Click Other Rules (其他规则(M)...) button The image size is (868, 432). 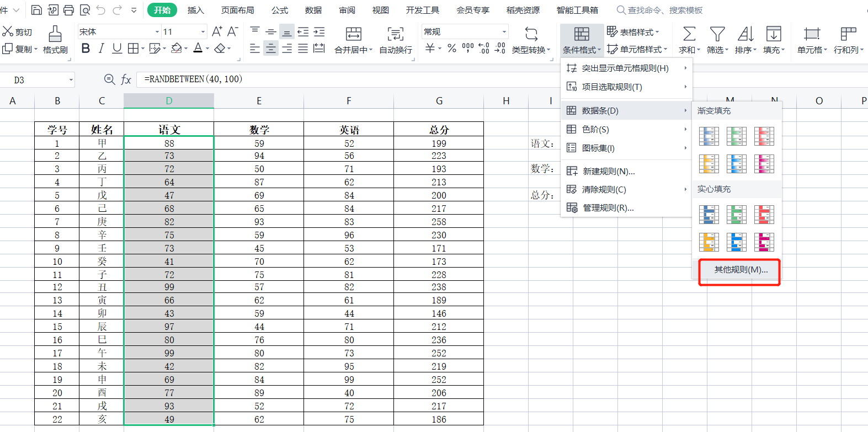coord(741,270)
